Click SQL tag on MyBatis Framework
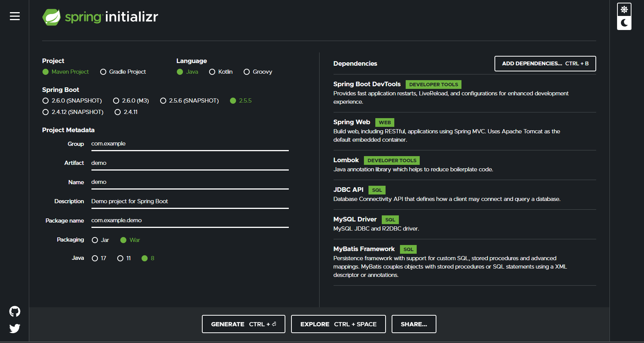Viewport: 644px width, 343px height. tap(408, 249)
